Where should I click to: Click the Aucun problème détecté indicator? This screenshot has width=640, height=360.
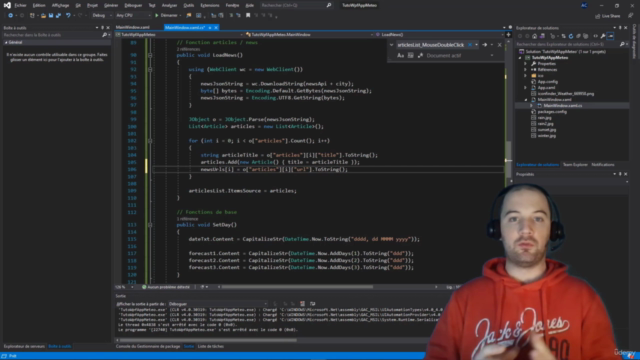click(166, 287)
